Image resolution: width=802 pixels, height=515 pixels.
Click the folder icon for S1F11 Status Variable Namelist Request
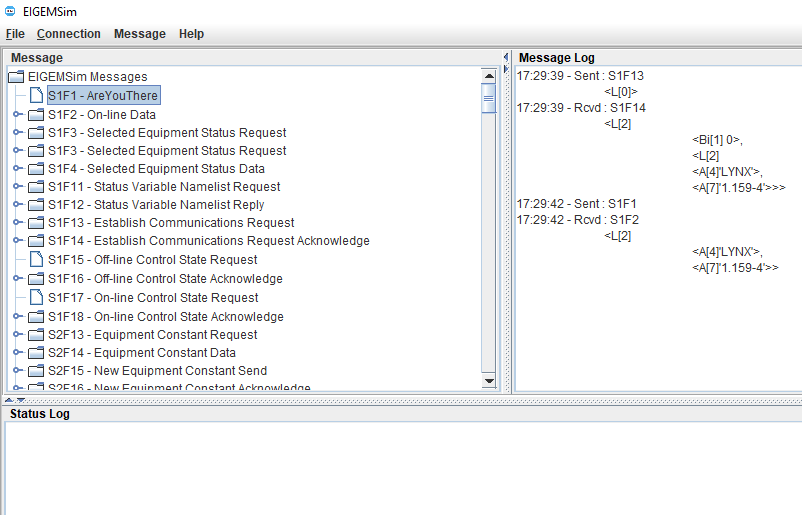click(x=36, y=187)
